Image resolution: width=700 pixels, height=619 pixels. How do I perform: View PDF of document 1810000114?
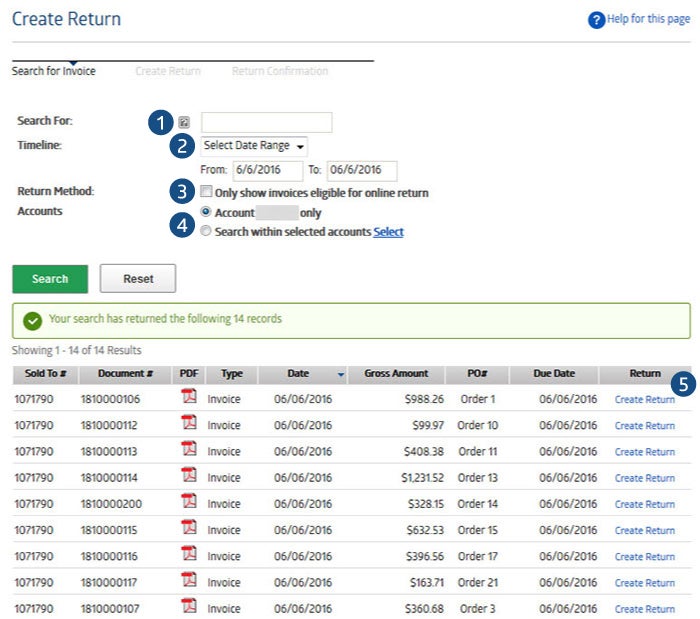pos(188,476)
